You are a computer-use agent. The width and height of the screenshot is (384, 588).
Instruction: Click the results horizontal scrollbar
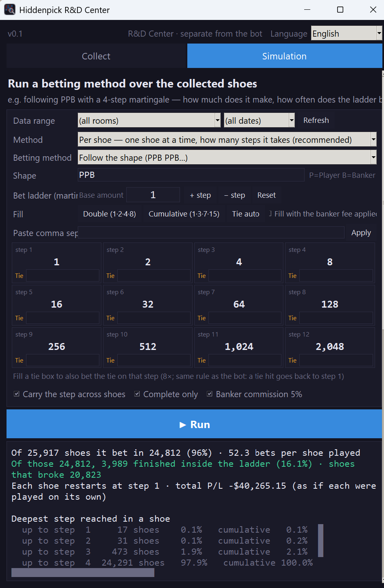click(x=83, y=573)
